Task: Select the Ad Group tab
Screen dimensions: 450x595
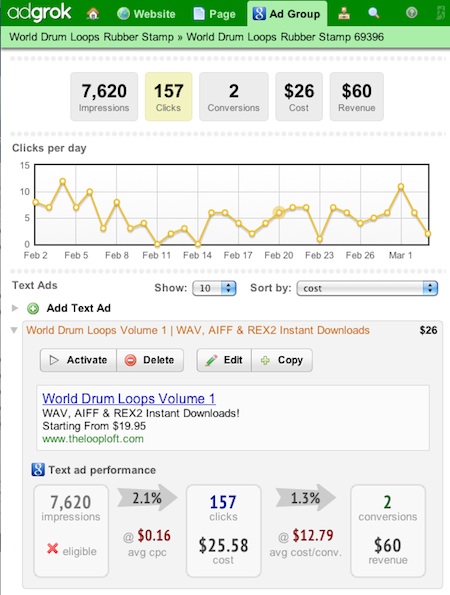Action: click(287, 14)
